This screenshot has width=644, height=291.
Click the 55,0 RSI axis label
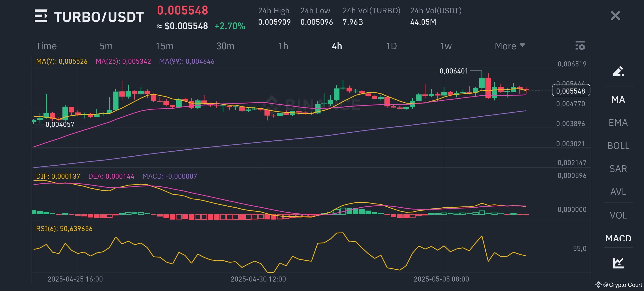click(x=579, y=249)
